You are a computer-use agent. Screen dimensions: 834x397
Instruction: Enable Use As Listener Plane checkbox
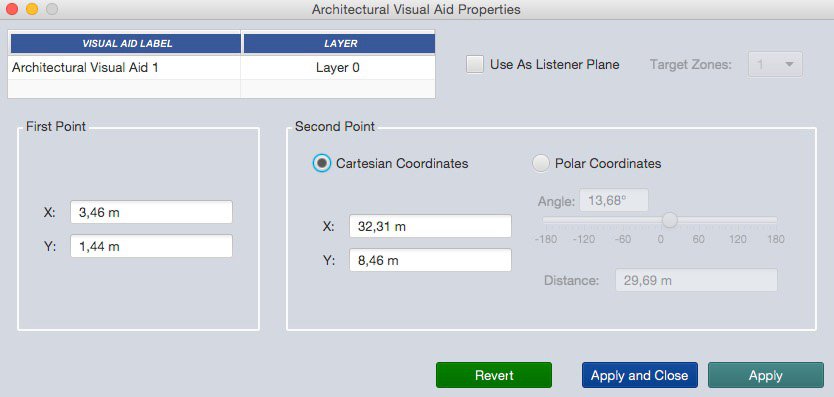(474, 65)
